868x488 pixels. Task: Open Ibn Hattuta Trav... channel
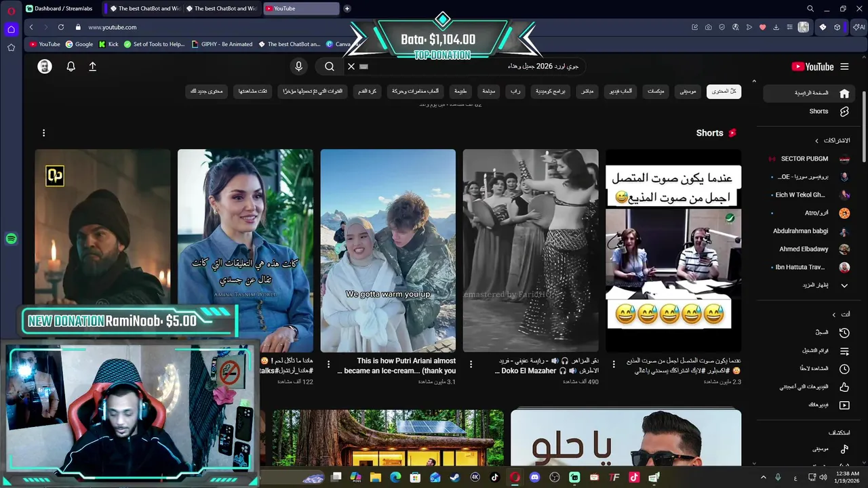[x=808, y=267]
